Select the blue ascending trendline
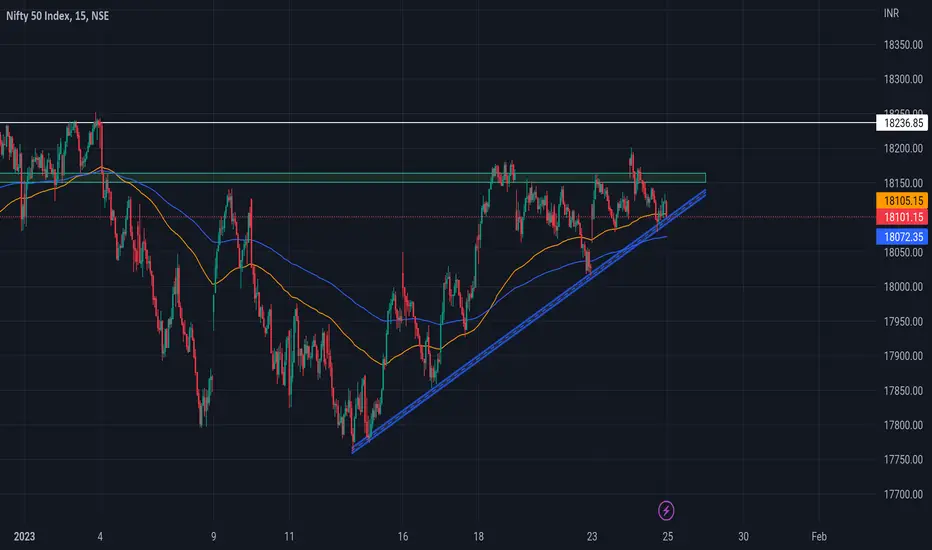This screenshot has height=550, width=932. click(x=528, y=322)
